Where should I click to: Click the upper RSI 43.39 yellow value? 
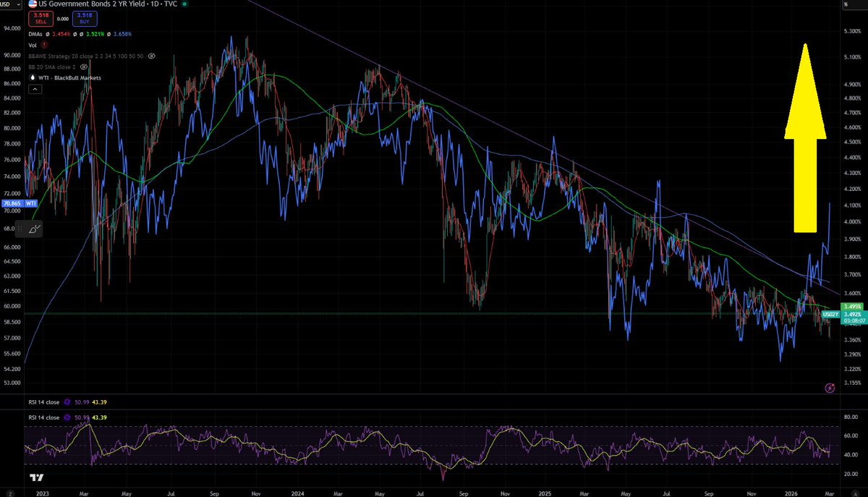click(x=100, y=402)
